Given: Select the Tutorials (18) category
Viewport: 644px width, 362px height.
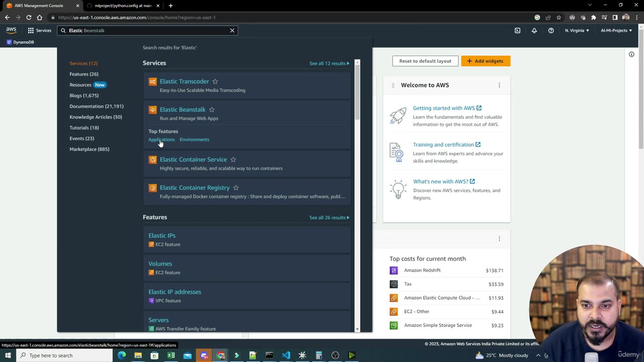Looking at the screenshot, I should (84, 128).
